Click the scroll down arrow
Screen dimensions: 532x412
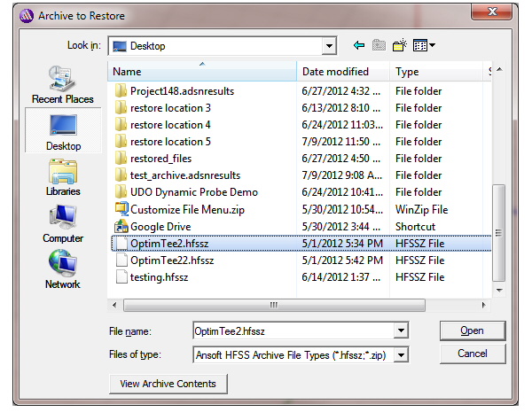(499, 290)
